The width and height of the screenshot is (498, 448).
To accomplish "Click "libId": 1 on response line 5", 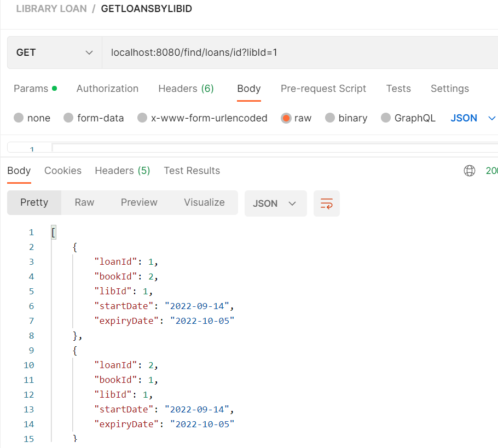I will tap(124, 292).
